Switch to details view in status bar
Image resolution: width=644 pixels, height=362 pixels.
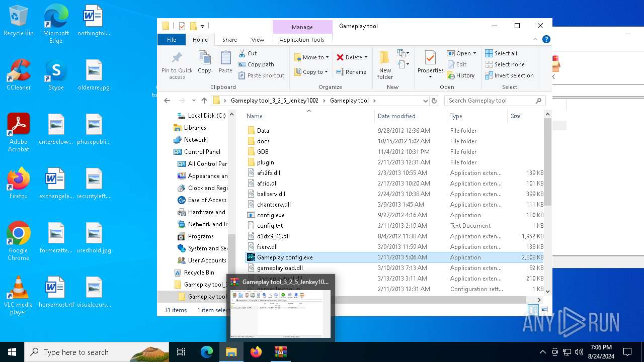tap(533, 310)
